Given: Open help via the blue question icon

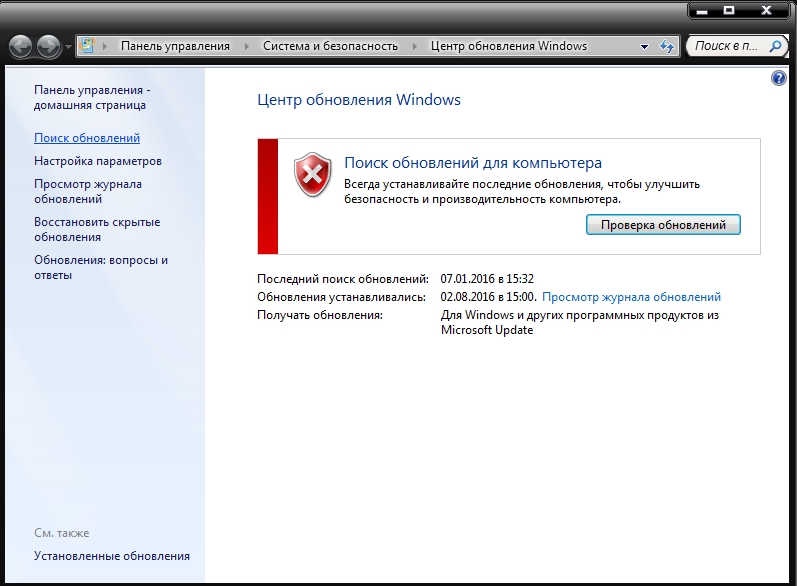Looking at the screenshot, I should pyautogui.click(x=778, y=78).
